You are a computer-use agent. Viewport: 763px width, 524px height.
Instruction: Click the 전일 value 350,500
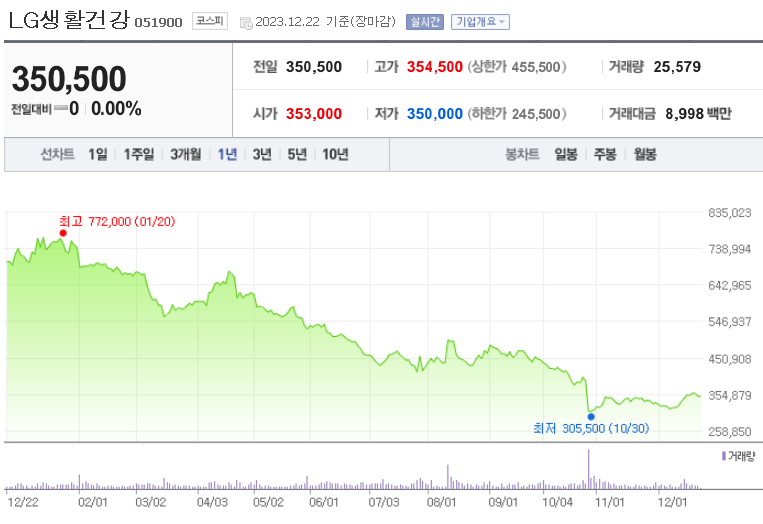pyautogui.click(x=314, y=67)
